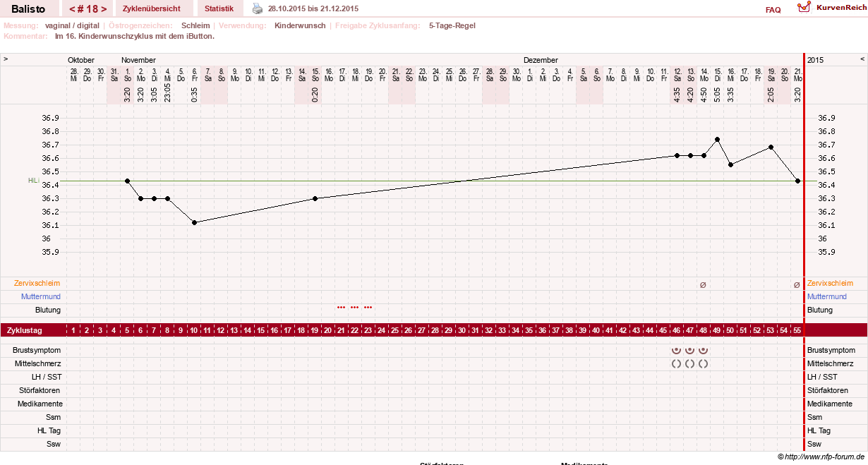The image size is (868, 465).
Task: Click the Balisto user name tab
Action: 28,8
